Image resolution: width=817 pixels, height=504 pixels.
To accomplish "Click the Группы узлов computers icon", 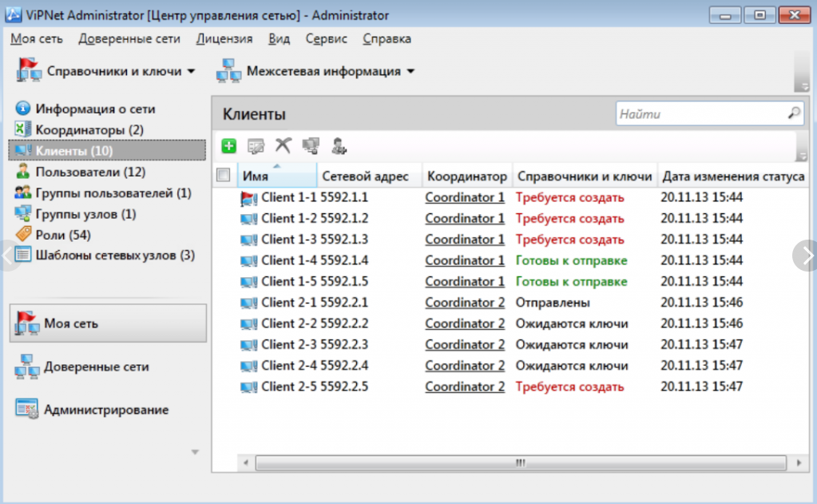I will point(22,213).
